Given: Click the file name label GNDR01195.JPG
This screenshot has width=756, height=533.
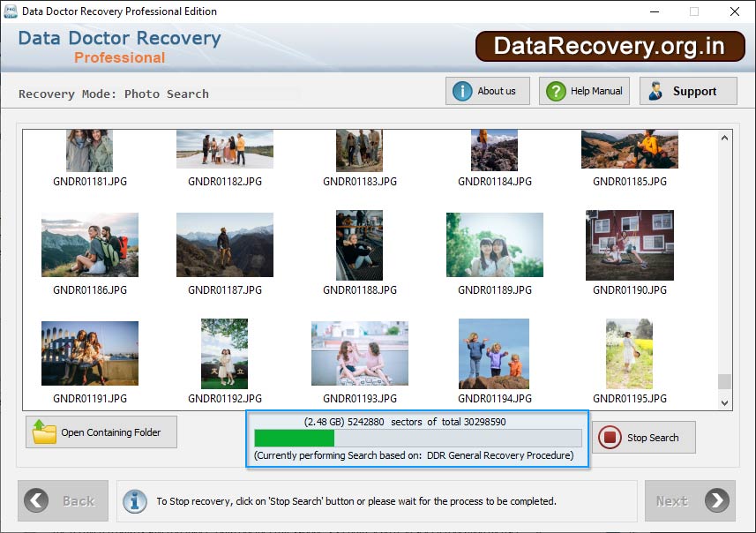Looking at the screenshot, I should tap(630, 398).
